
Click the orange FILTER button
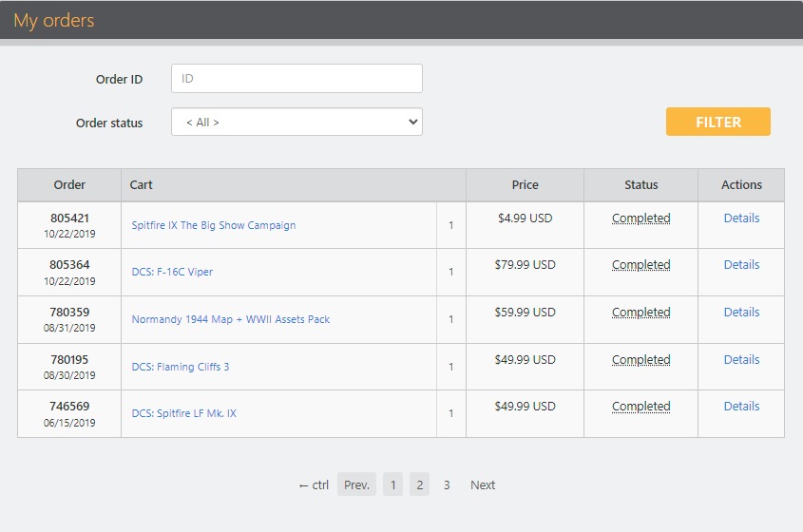[718, 122]
